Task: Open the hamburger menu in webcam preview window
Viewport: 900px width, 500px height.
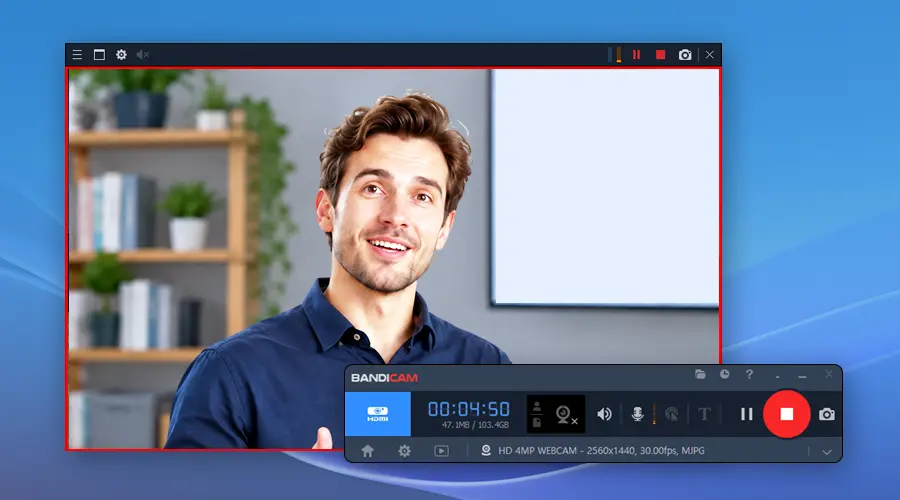Action: [77, 55]
